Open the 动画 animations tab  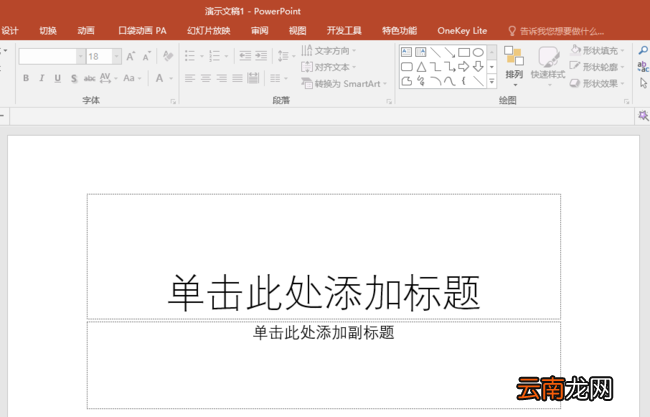point(86,31)
